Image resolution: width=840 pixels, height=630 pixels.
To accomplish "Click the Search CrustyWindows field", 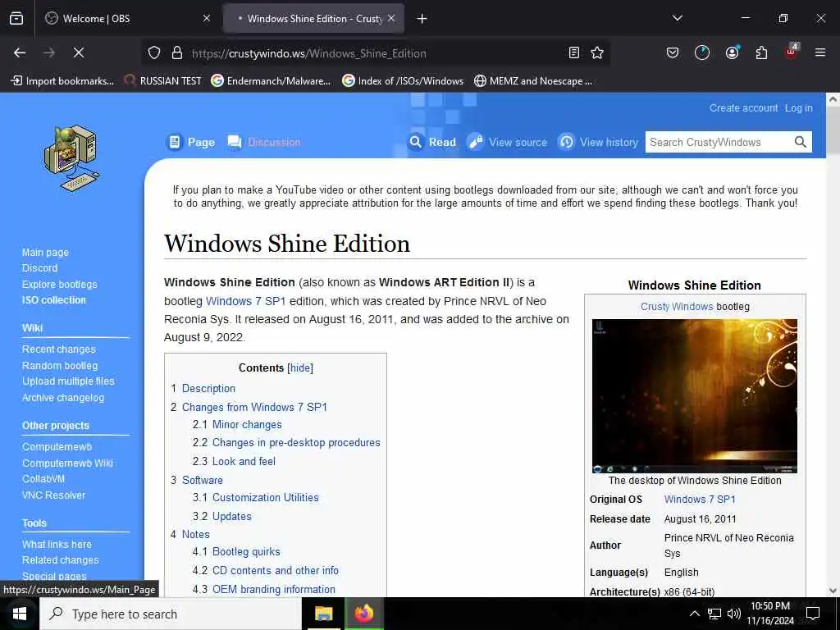I will pos(719,142).
